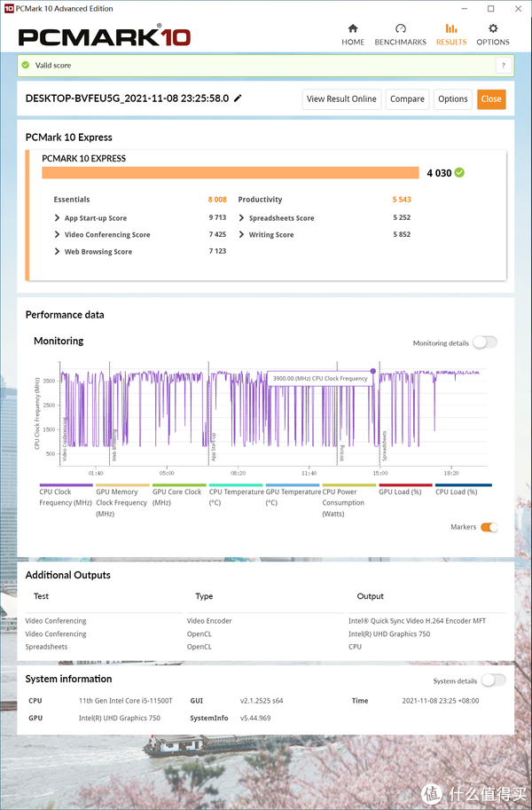Screen dimensions: 532x810
Task: Open the HOME tab icon
Action: (x=353, y=28)
